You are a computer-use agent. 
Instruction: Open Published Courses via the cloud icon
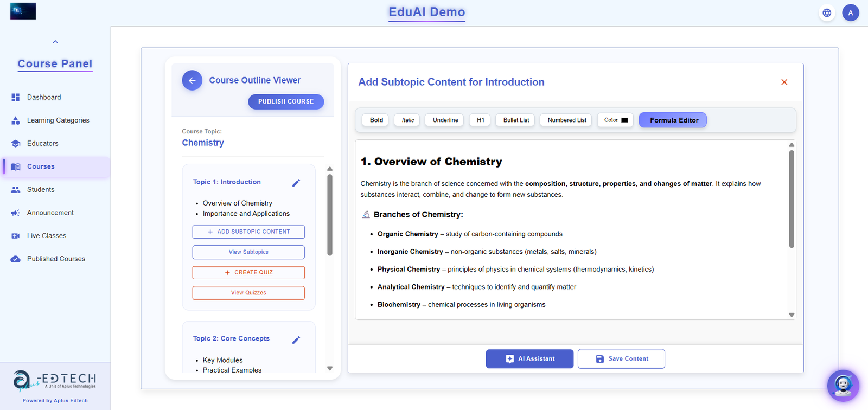pyautogui.click(x=15, y=259)
